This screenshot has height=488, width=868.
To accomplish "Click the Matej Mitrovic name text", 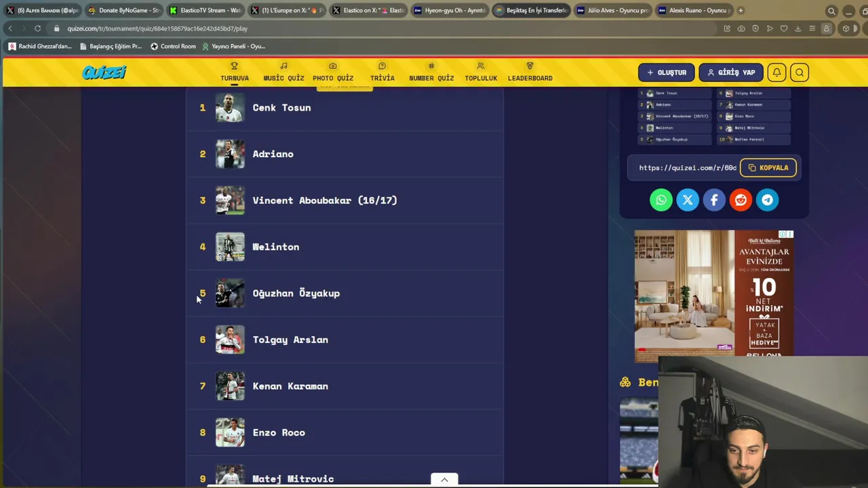I will click(x=293, y=479).
